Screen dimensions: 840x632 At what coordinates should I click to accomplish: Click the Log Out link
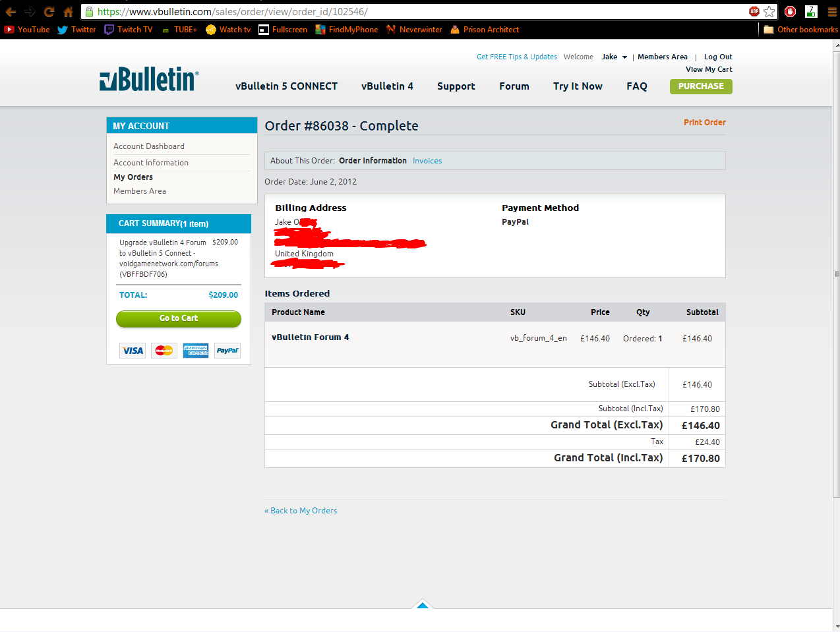718,57
